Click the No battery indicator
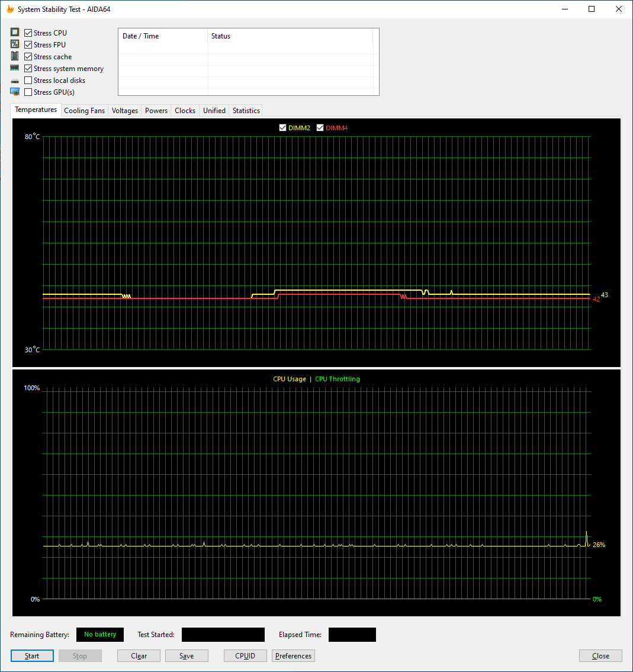Image resolution: width=633 pixels, height=672 pixels. tap(100, 634)
